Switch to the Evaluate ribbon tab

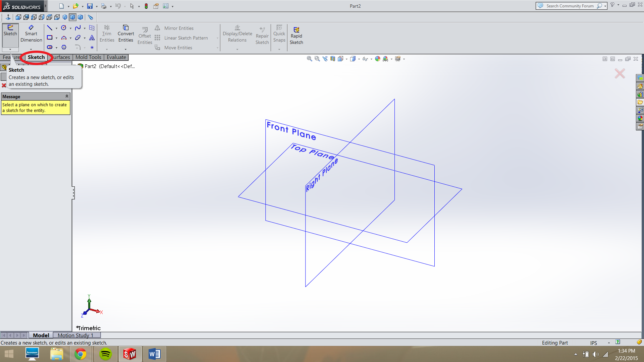[116, 57]
